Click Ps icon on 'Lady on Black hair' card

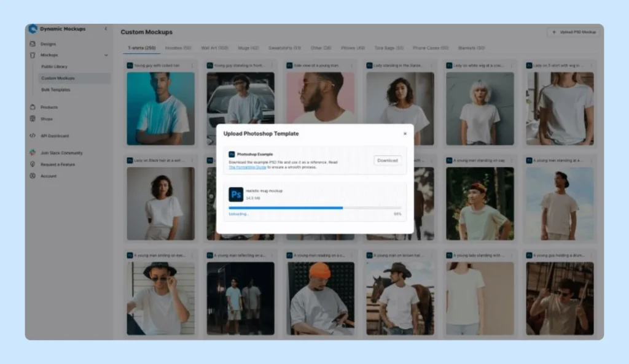point(130,160)
